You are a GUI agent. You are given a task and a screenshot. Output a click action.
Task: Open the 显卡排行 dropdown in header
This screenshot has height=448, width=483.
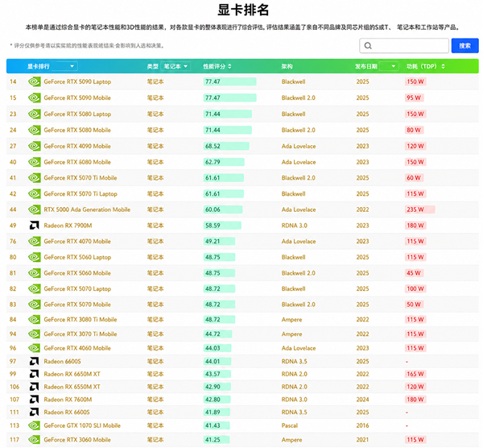pyautogui.click(x=64, y=66)
